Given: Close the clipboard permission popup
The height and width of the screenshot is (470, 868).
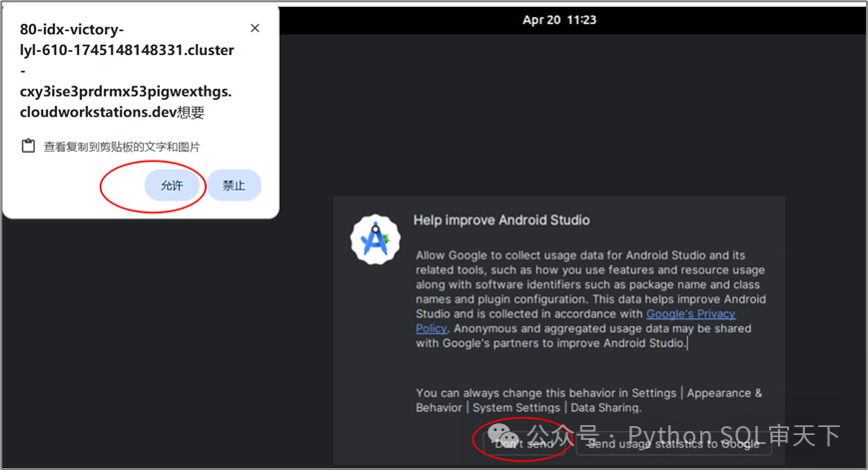Looking at the screenshot, I should point(255,28).
